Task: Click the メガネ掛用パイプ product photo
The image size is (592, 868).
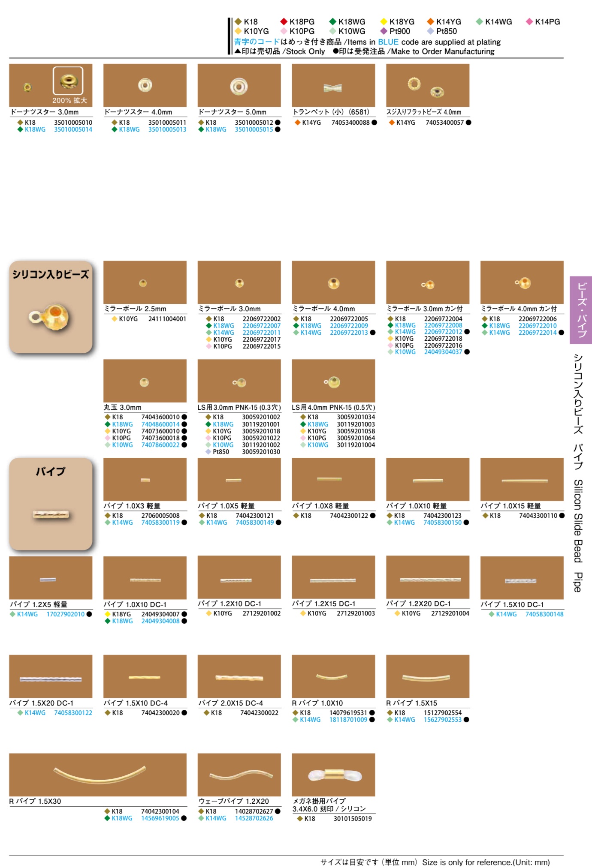Action: click(x=333, y=775)
